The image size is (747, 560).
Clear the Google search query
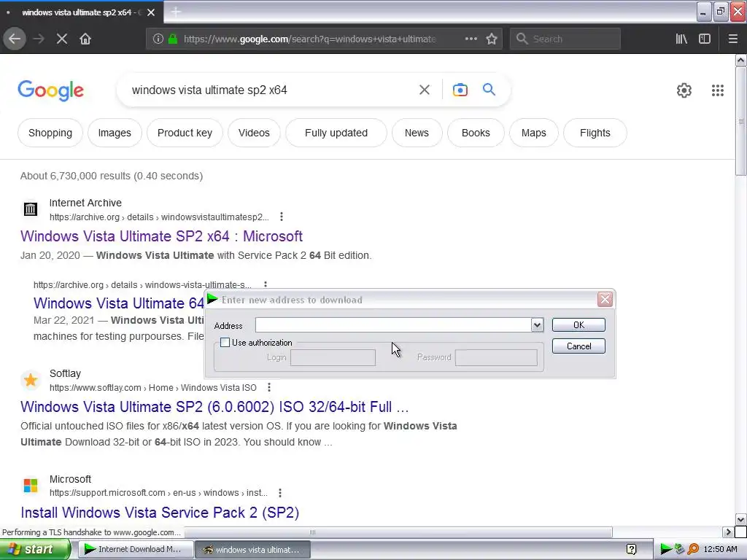click(424, 90)
